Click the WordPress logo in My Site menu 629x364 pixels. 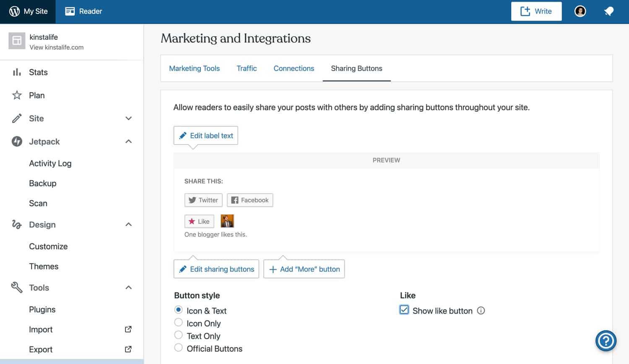(x=14, y=11)
